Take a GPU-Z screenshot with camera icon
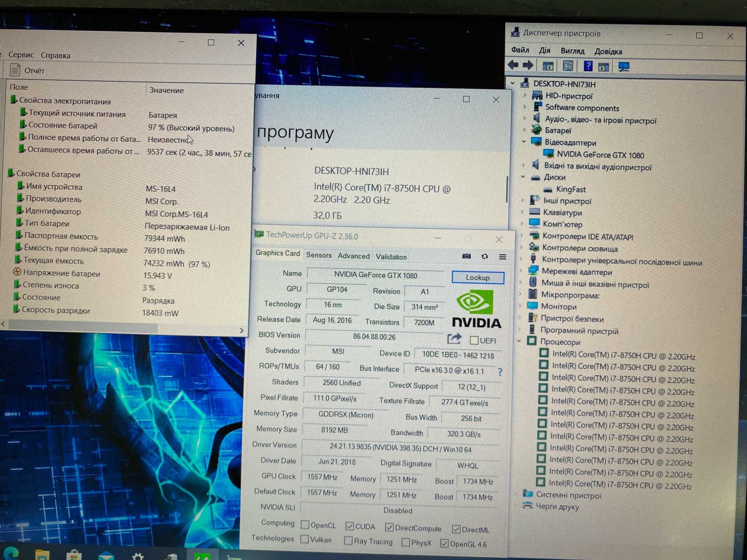Viewport: 747px width, 560px height. [467, 256]
